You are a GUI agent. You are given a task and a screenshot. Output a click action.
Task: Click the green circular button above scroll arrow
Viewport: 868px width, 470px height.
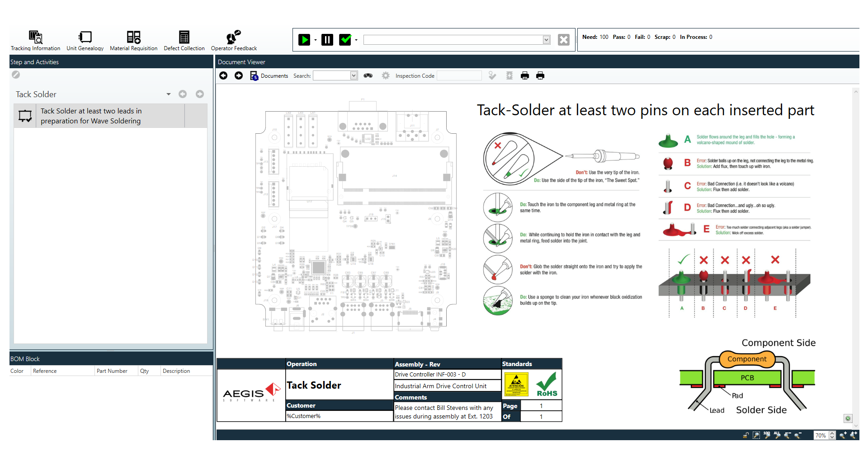pos(848,418)
